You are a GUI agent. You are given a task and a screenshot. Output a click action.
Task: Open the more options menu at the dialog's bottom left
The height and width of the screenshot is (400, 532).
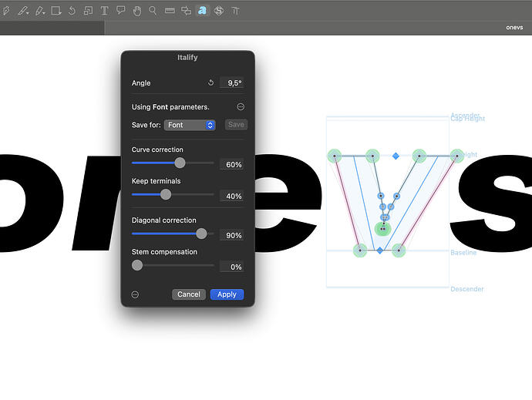pos(135,294)
